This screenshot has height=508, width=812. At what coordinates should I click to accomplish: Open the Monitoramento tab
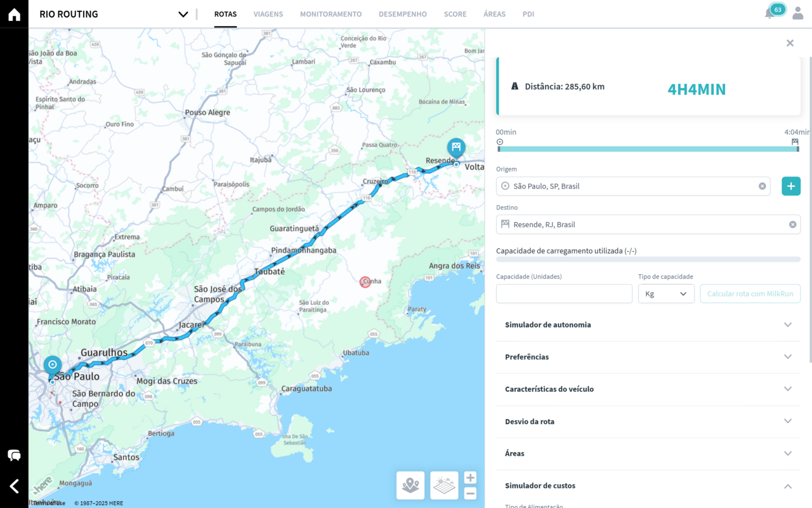click(x=331, y=14)
